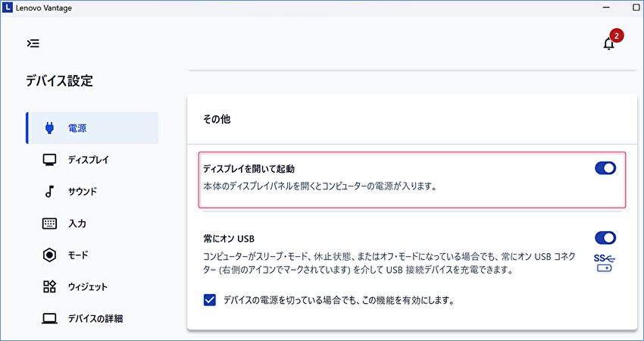Open the ディスプレイ settings section
Viewport: 644px width, 341px height.
(x=88, y=160)
